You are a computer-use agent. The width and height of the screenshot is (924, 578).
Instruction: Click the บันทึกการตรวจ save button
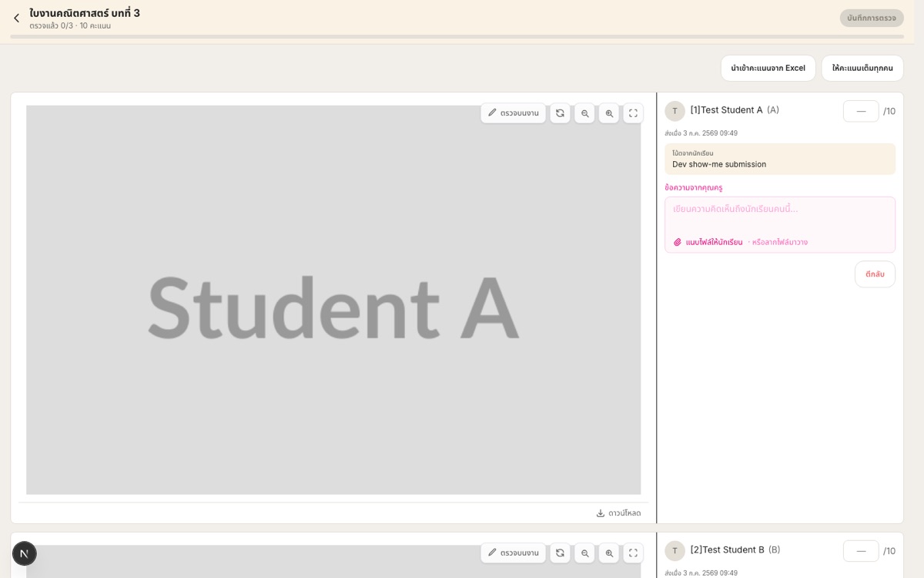[872, 18]
